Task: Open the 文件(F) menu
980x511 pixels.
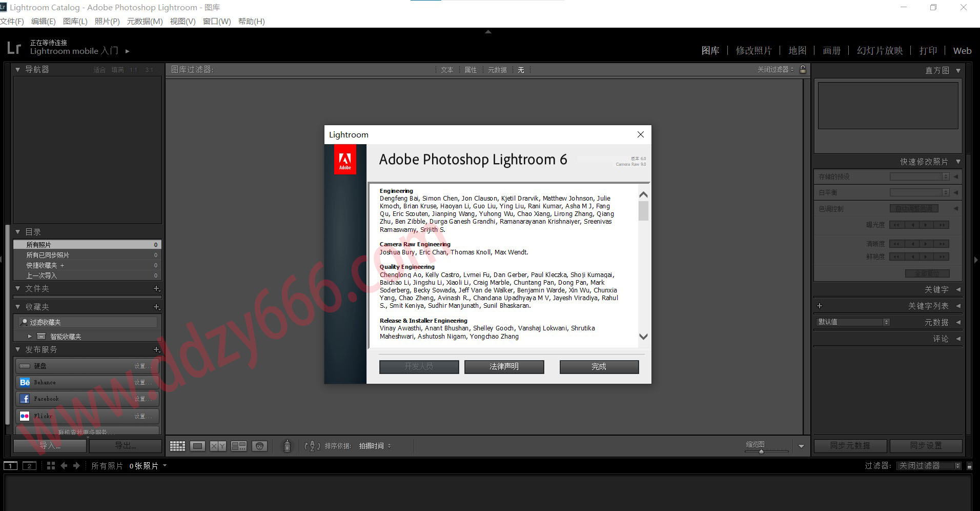Action: [12, 21]
